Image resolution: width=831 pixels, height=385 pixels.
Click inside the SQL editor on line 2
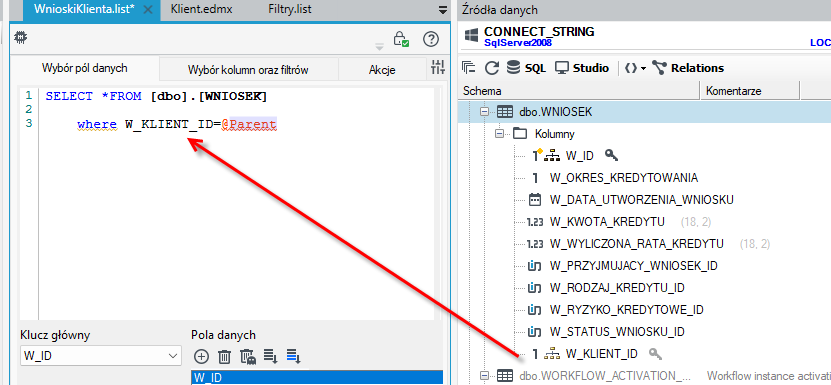236,110
